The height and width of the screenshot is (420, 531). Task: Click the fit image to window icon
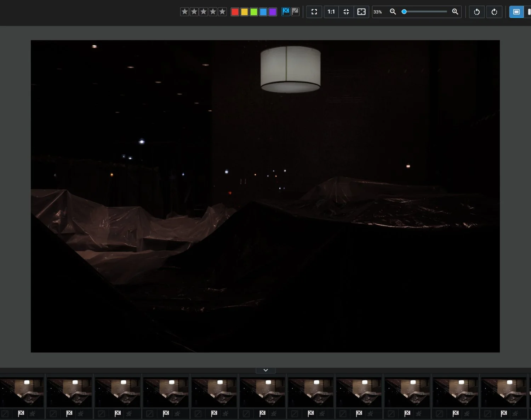tap(361, 12)
